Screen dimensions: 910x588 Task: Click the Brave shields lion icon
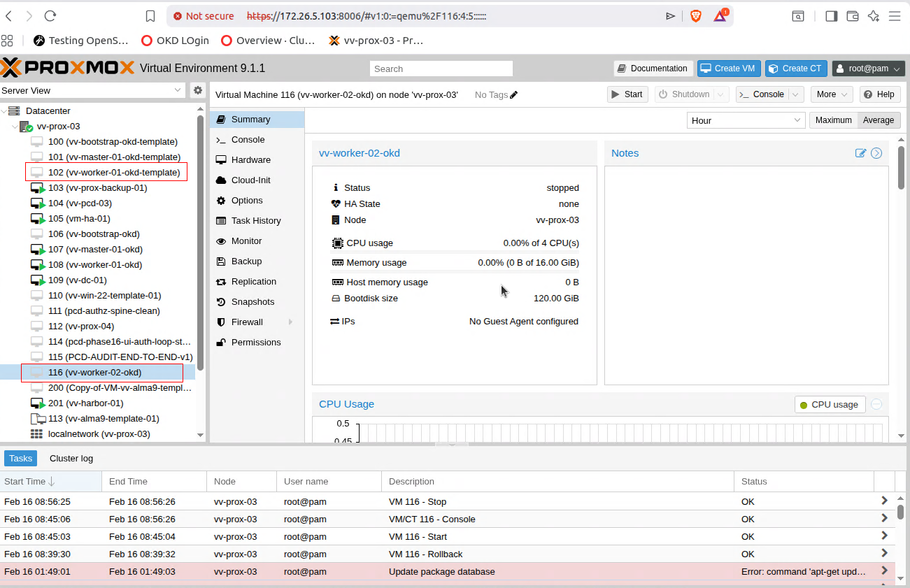tap(695, 16)
